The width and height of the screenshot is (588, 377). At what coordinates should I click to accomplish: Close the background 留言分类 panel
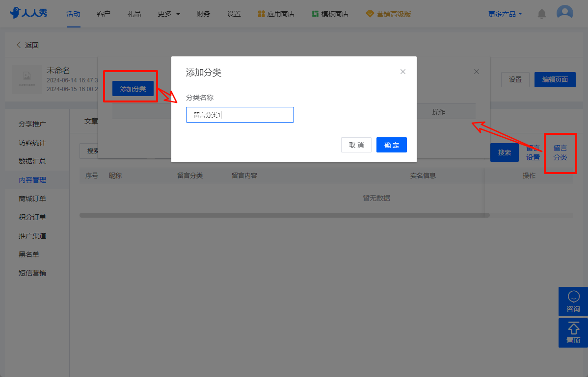(x=476, y=72)
